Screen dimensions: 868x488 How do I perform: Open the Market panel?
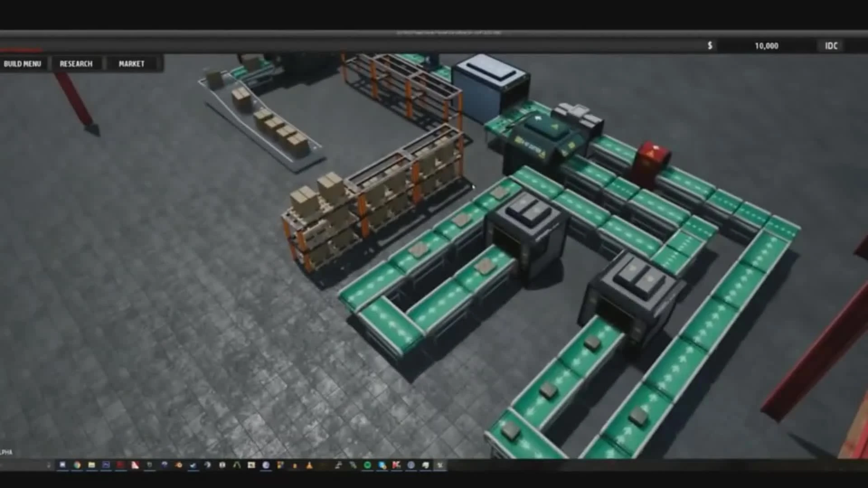click(x=132, y=64)
